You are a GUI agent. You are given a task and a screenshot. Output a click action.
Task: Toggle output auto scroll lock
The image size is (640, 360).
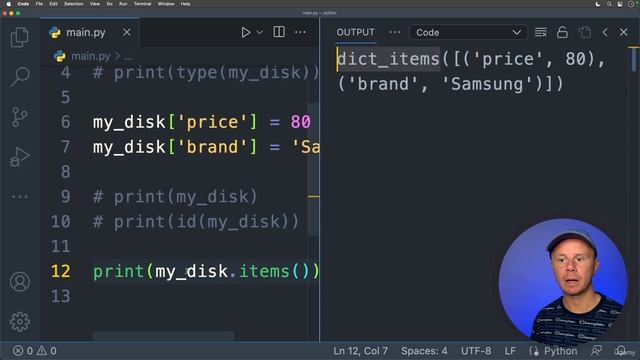[562, 32]
